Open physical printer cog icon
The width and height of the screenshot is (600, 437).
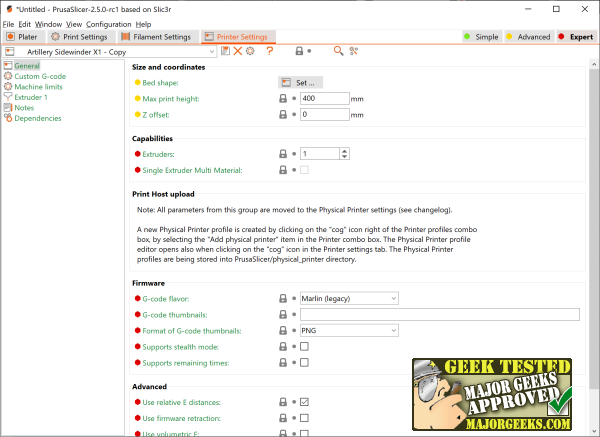tap(250, 51)
